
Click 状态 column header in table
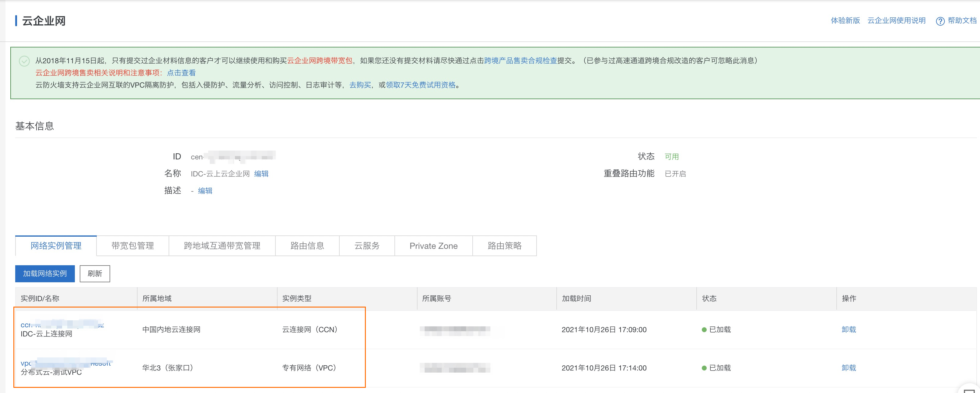click(x=709, y=299)
